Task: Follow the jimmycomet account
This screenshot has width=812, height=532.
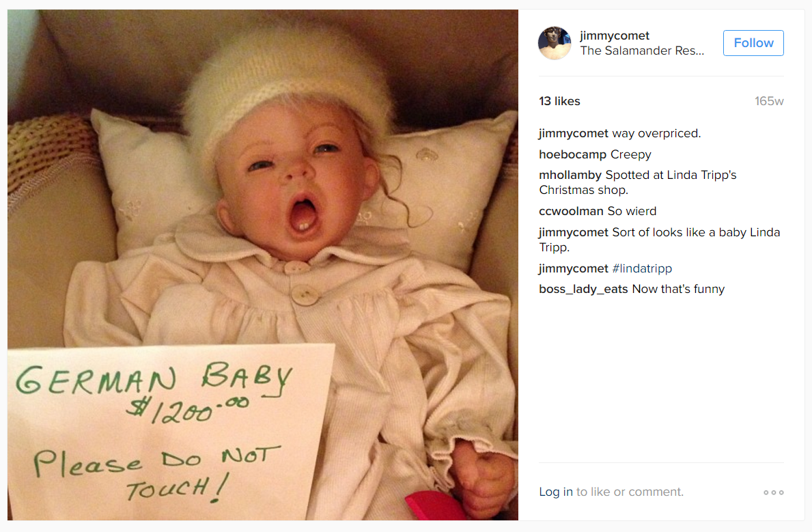Action: coord(753,43)
